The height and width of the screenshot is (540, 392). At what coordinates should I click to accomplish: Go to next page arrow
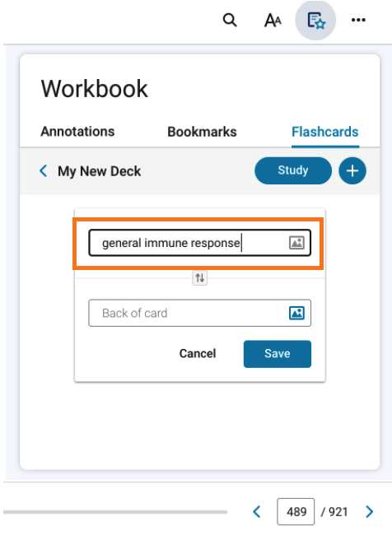[x=369, y=511]
